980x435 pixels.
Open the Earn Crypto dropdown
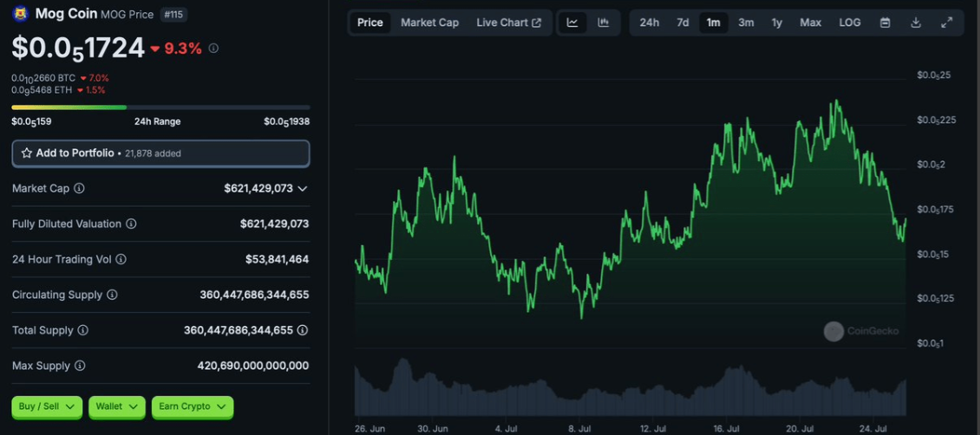193,406
